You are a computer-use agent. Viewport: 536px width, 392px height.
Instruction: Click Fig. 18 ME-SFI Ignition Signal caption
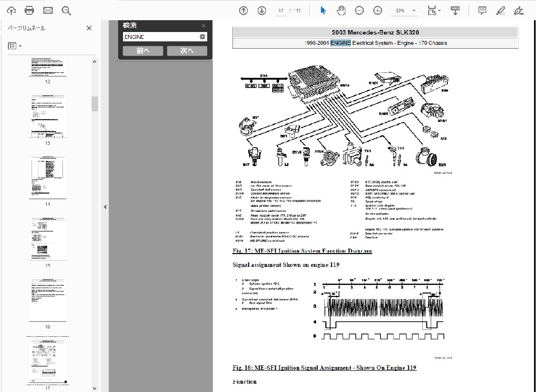[x=324, y=368]
